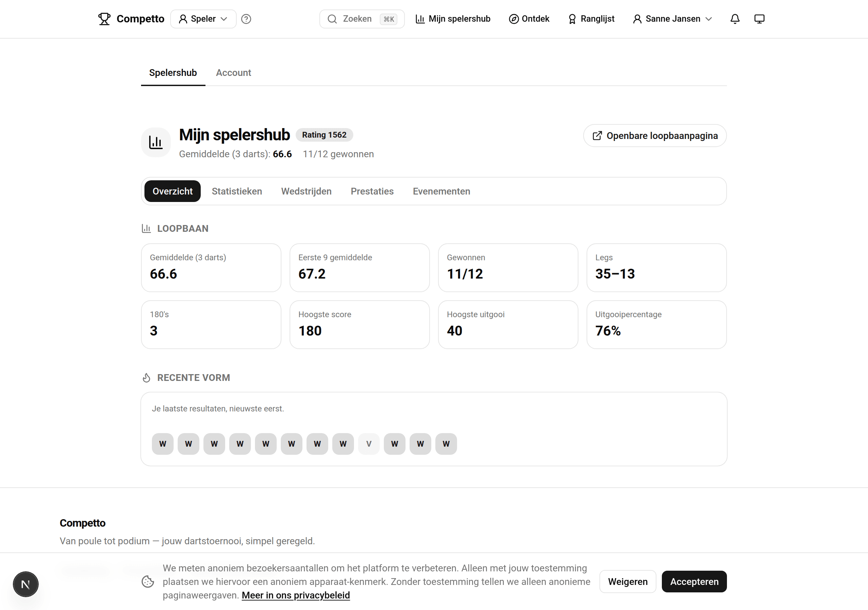
Task: Click the footer Competto heading
Action: tap(82, 523)
